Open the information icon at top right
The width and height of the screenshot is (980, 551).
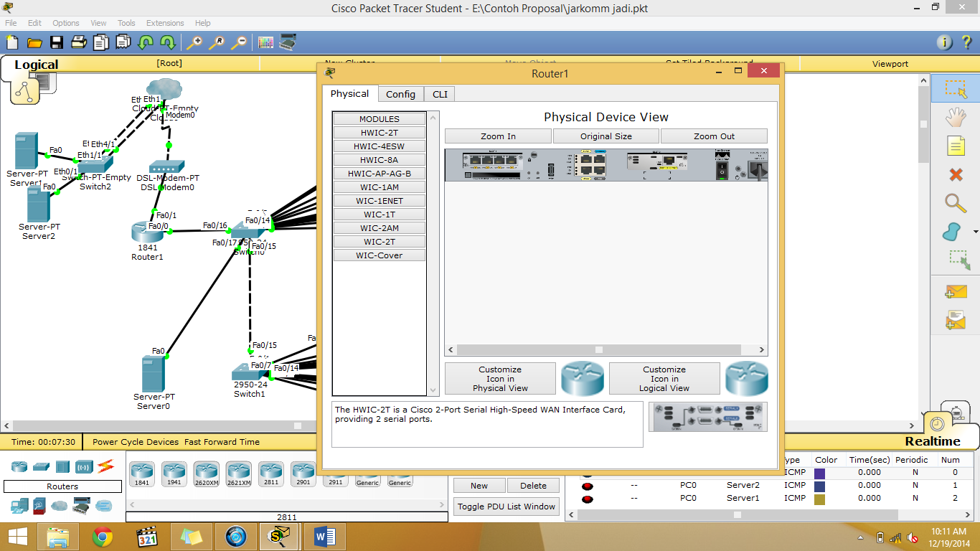coord(945,42)
